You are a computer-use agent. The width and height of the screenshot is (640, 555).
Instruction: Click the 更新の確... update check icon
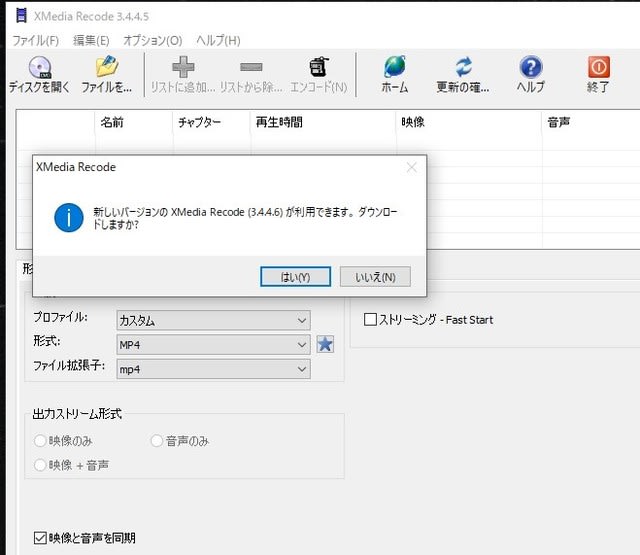[x=463, y=67]
